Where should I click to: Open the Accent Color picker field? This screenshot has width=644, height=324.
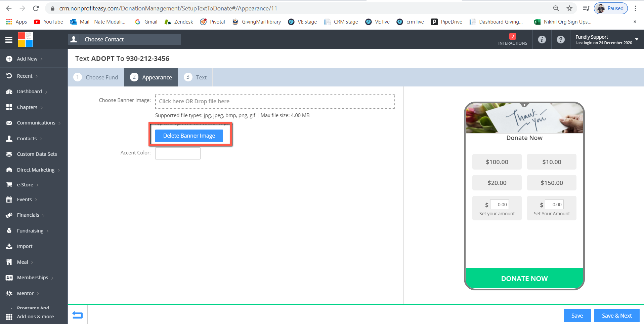178,153
